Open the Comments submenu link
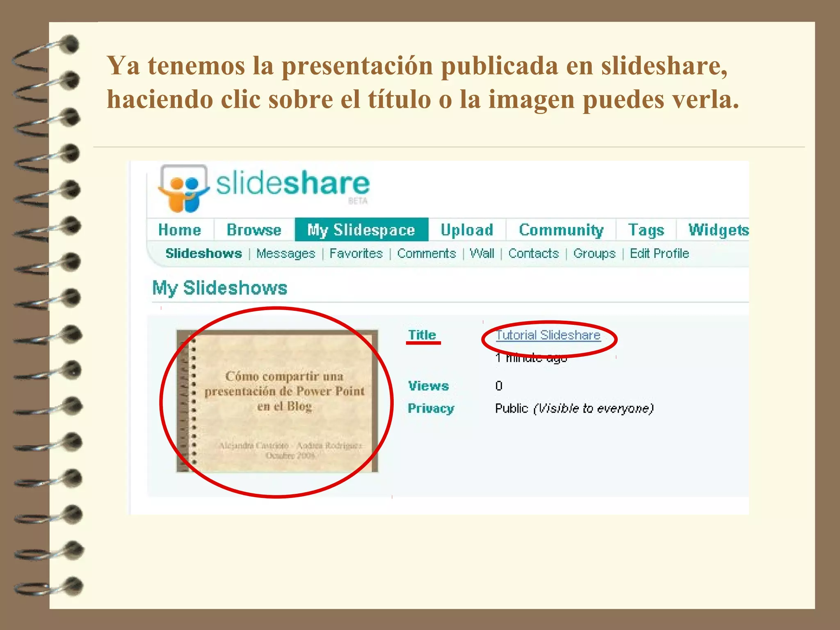This screenshot has height=630, width=840. [427, 253]
